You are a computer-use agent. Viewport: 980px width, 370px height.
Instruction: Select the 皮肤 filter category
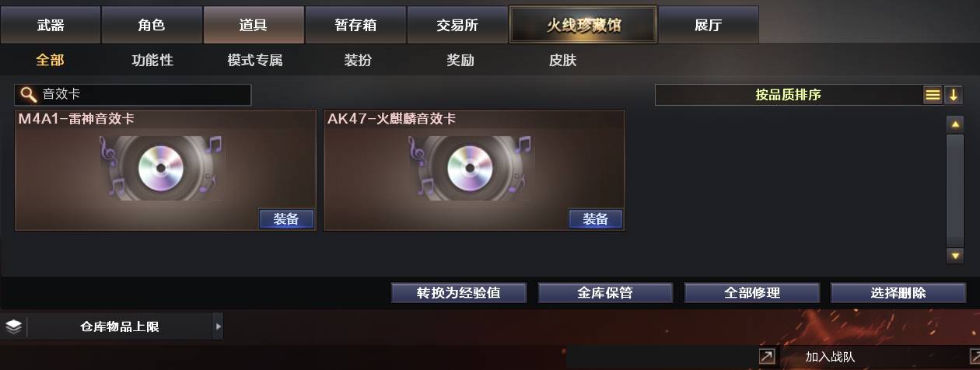click(x=562, y=60)
